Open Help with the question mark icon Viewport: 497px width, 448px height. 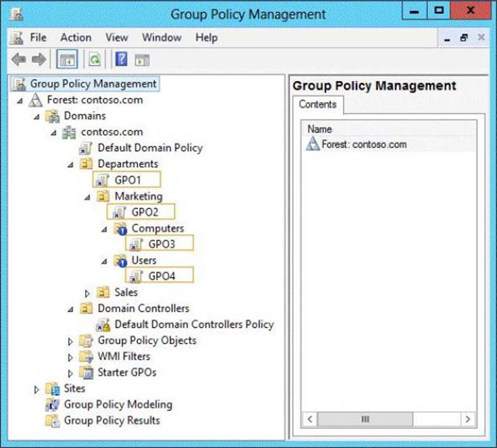pos(121,60)
